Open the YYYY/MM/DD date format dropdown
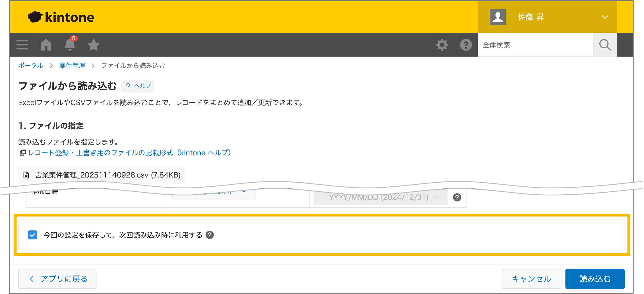The height and width of the screenshot is (294, 644). (380, 197)
